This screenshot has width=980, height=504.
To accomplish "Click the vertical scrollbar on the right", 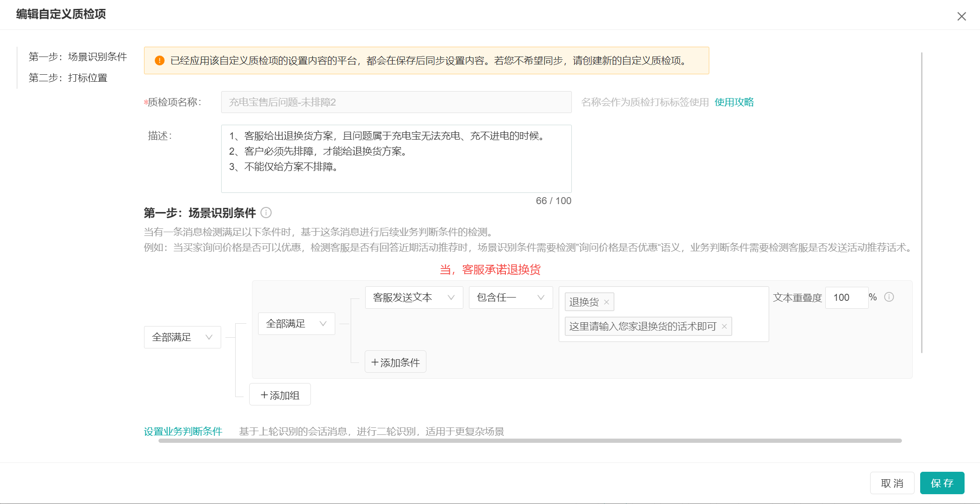I will coord(922,203).
